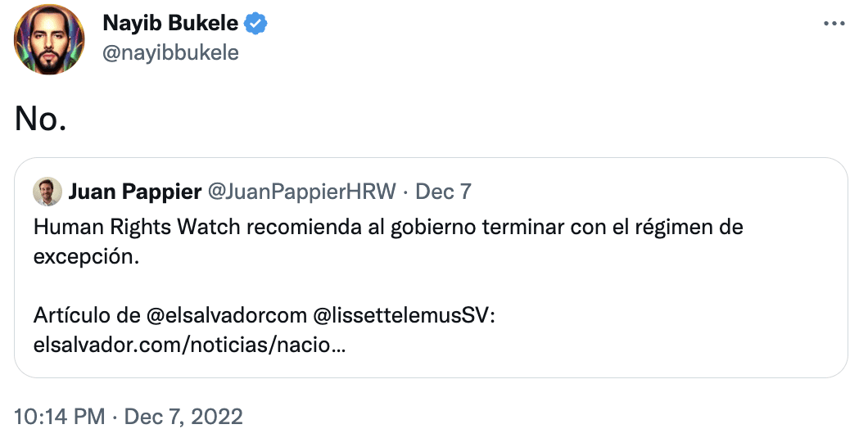Image resolution: width=868 pixels, height=447 pixels.
Task: Open the @elsalvadorcom mention
Action: coord(226,315)
